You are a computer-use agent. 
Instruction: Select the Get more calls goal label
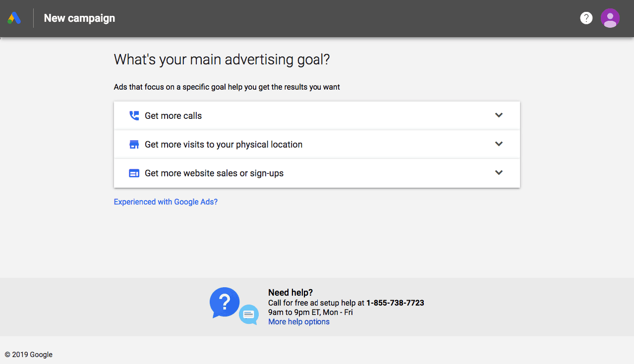(173, 116)
